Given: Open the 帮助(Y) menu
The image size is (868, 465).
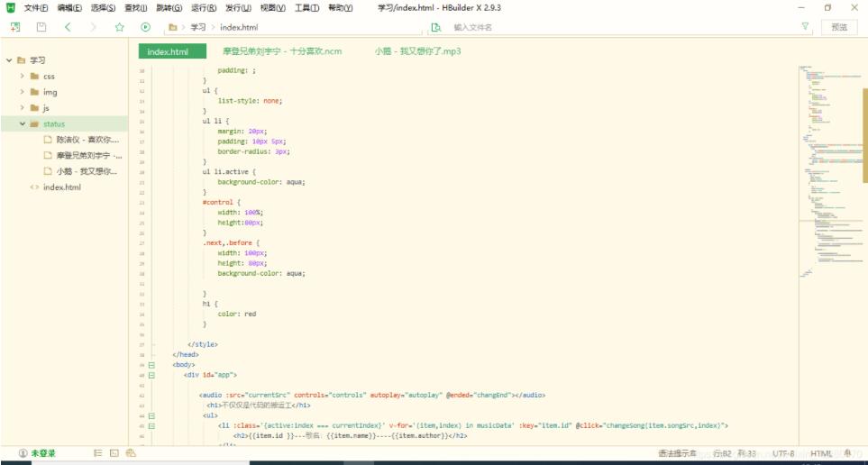Looking at the screenshot, I should click(x=341, y=8).
